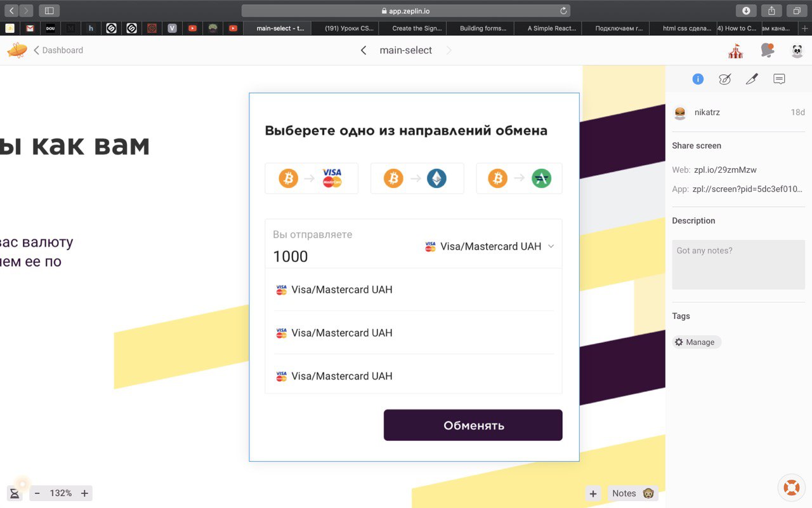Select Bitcoin to Visa/Mastercard exchange option
The height and width of the screenshot is (508, 812).
pyautogui.click(x=311, y=178)
